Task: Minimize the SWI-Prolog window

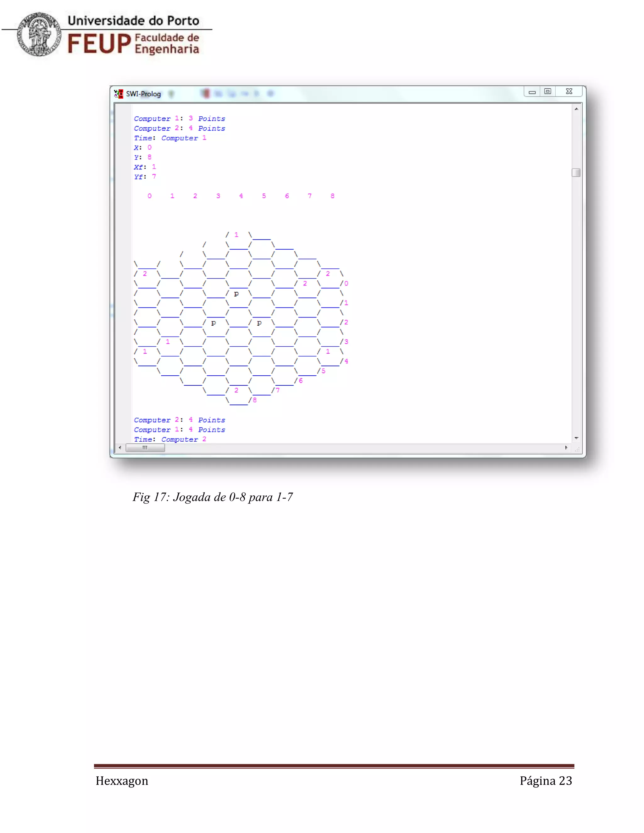Action: click(x=532, y=91)
